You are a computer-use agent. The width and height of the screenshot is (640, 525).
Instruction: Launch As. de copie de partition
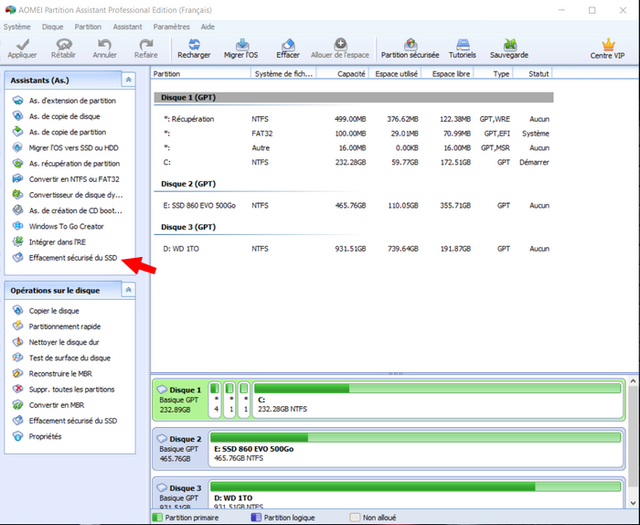(67, 132)
